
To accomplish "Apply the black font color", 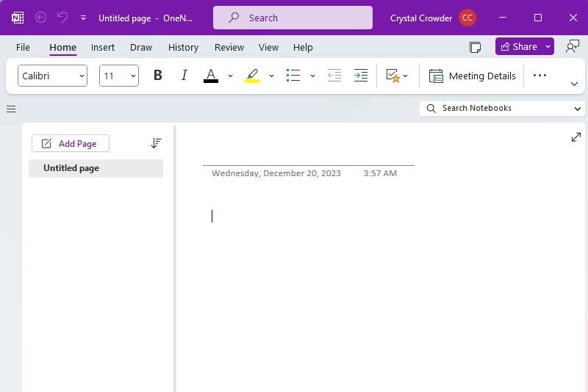I will point(211,76).
